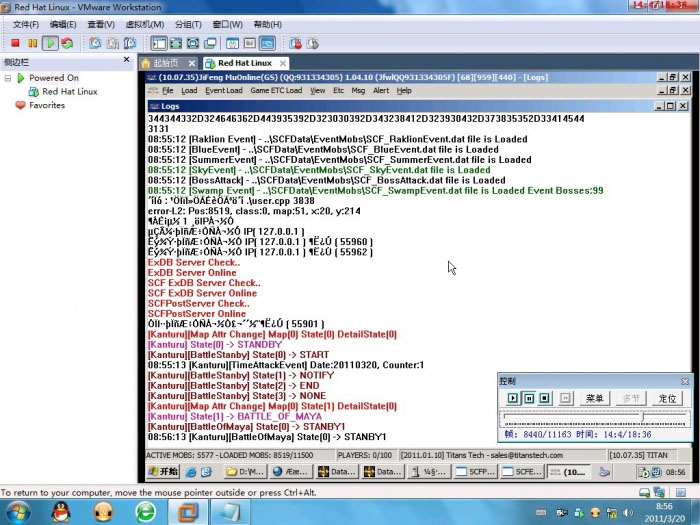Open the Event Load menu
This screenshot has height=525, width=700.
[x=224, y=91]
